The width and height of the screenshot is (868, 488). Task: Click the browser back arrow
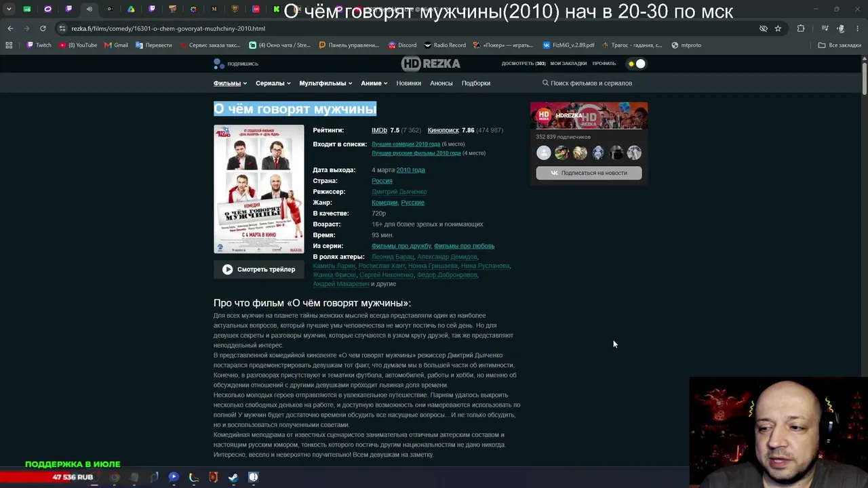(10, 28)
